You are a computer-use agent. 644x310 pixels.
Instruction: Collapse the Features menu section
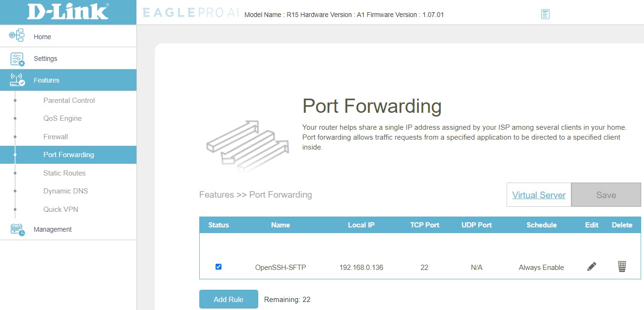[46, 80]
